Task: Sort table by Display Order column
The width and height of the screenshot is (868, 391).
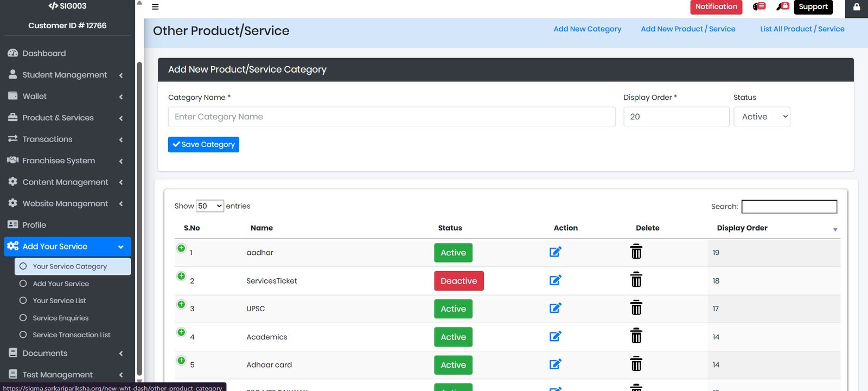Action: click(774, 228)
